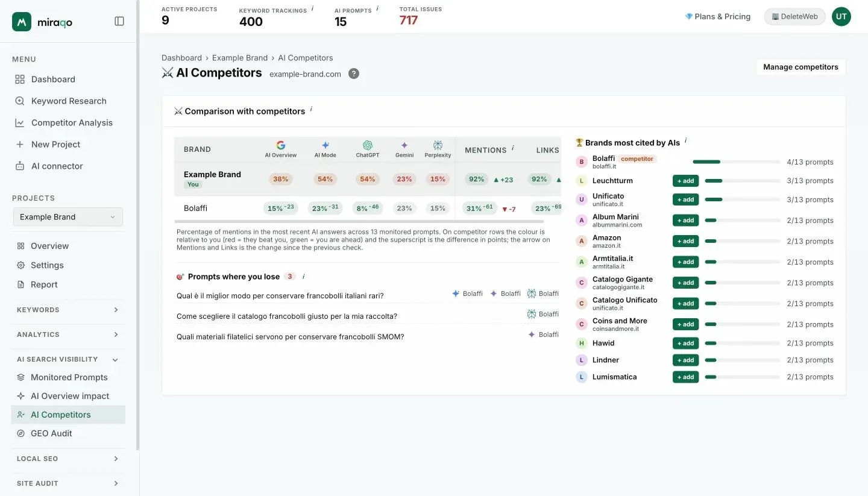Click prompt about conservare francobolli italiani rari
Viewport: 868px width, 496px height.
click(280, 296)
